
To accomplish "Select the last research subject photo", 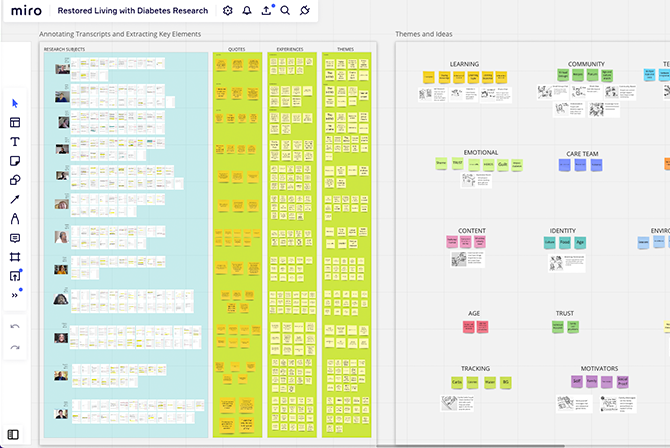I will tap(62, 414).
